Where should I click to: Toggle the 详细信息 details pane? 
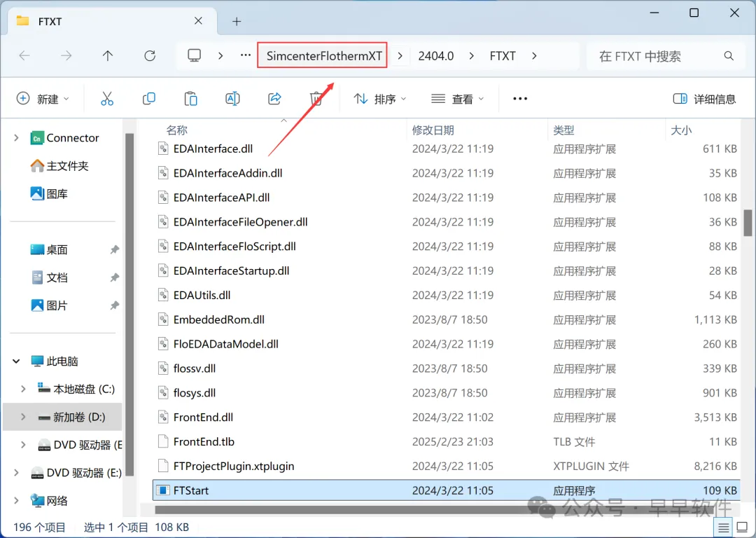pos(704,99)
